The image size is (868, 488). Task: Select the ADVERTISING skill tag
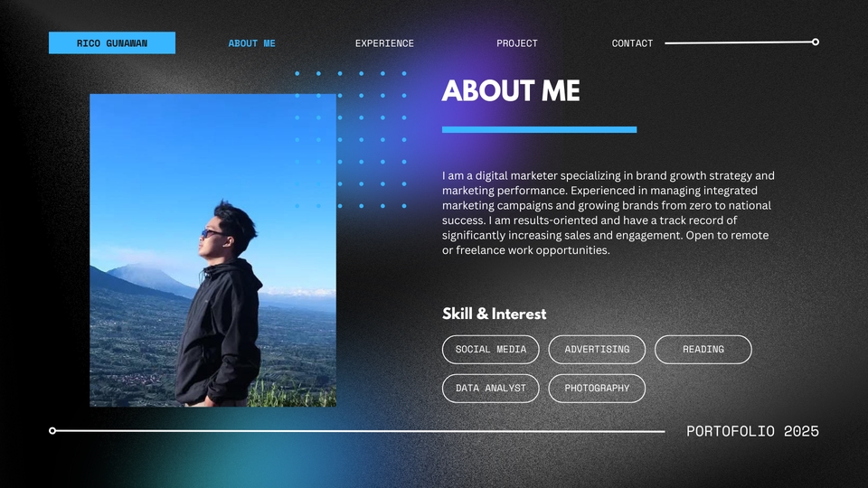click(x=597, y=349)
